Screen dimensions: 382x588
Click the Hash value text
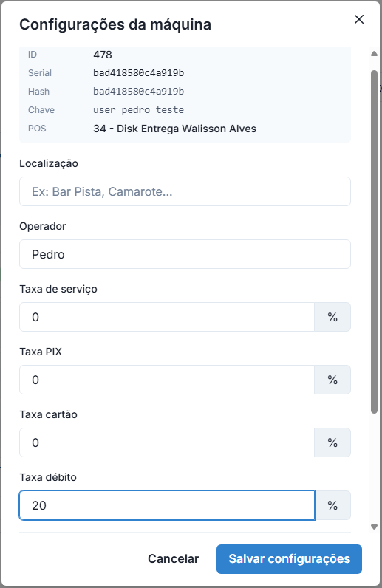(x=138, y=91)
